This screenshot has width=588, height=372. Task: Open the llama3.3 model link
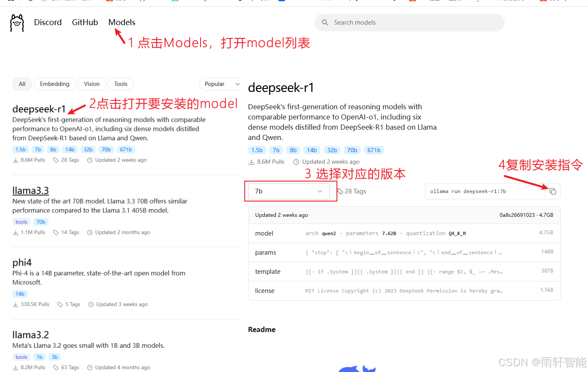coord(31,190)
